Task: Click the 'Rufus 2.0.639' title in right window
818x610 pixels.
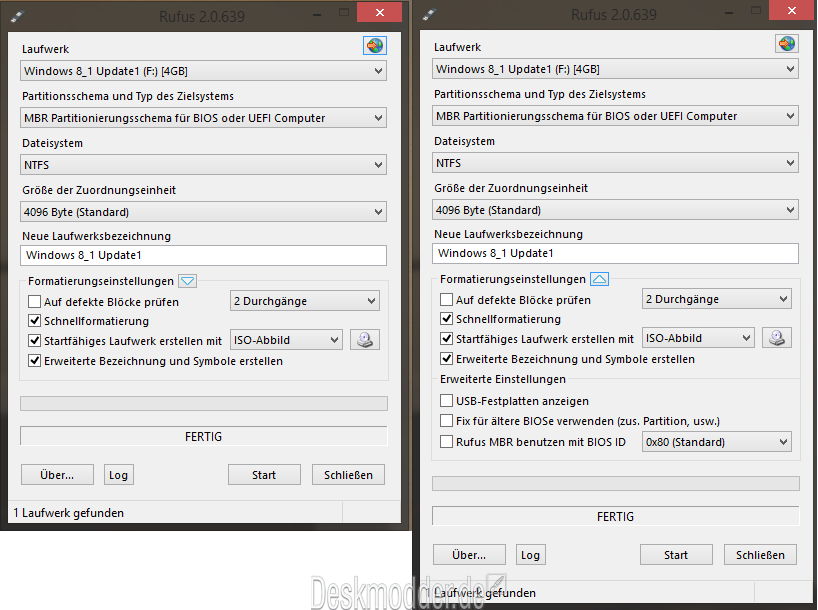Action: (614, 14)
